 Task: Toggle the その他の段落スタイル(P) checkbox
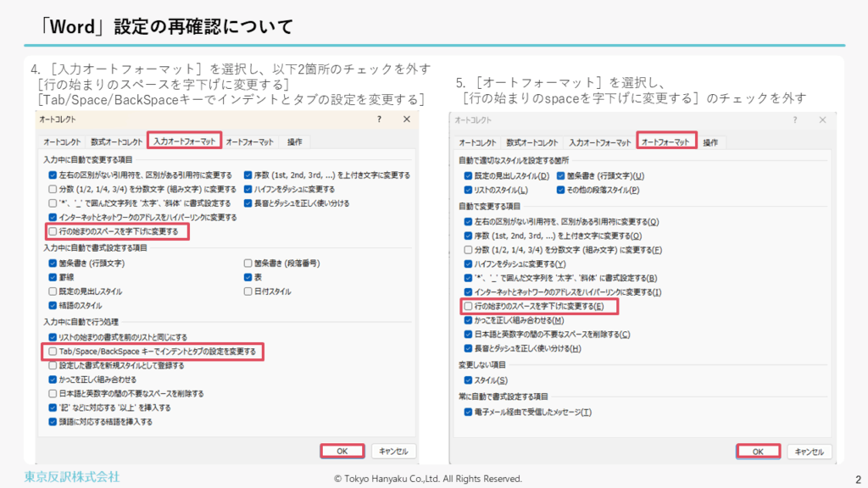click(x=561, y=189)
